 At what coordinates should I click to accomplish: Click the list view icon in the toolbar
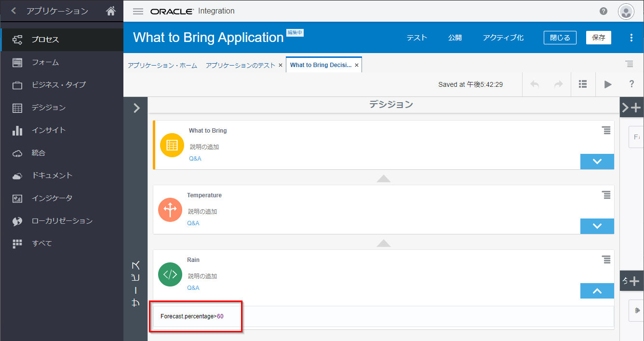click(583, 84)
